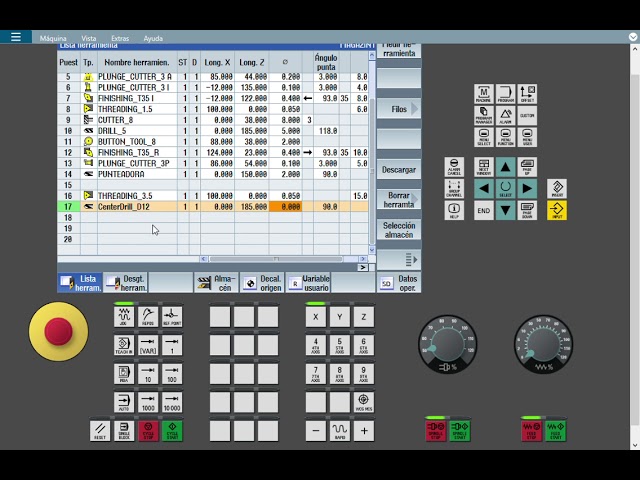The image size is (640, 480).
Task: Click the cursor up arrow key
Action: [x=505, y=167]
